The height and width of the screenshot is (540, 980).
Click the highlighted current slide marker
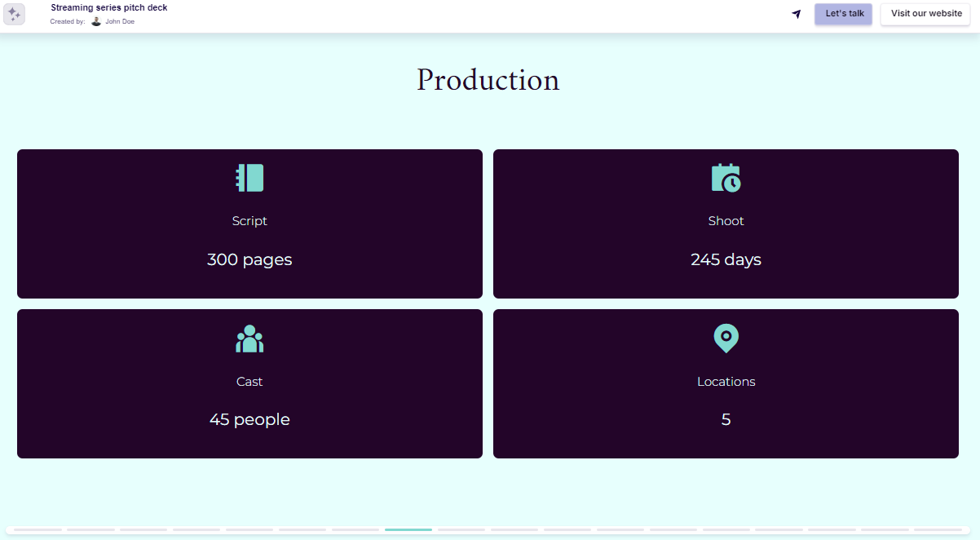408,530
